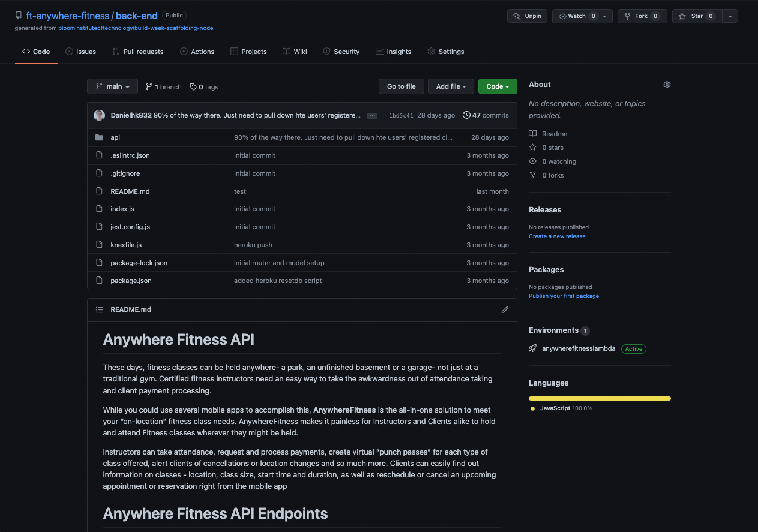Star the back-end repository

(697, 16)
